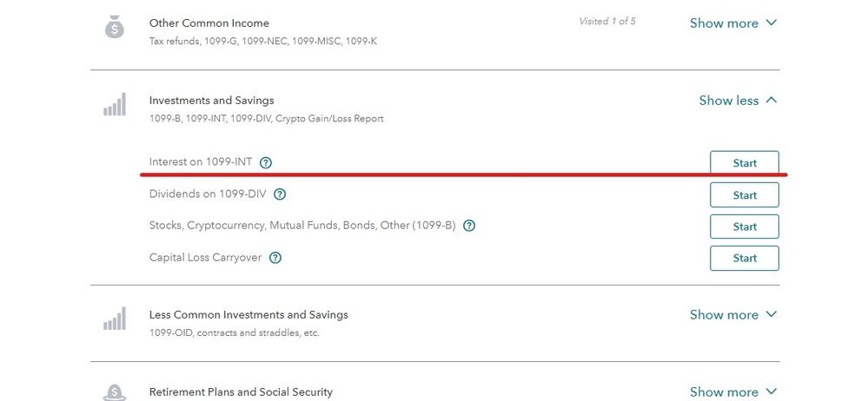The height and width of the screenshot is (401, 868).
Task: Start the Interest on 1099-INT section
Action: 744,163
